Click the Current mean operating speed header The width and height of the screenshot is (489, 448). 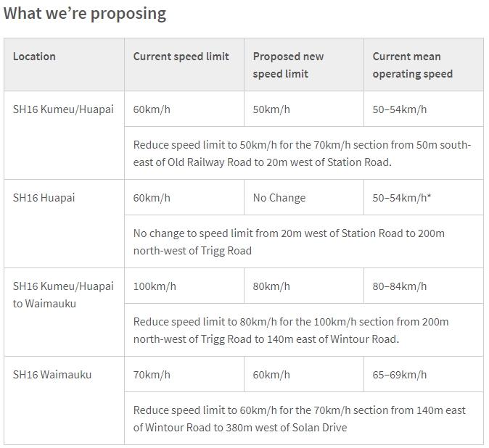[412, 65]
